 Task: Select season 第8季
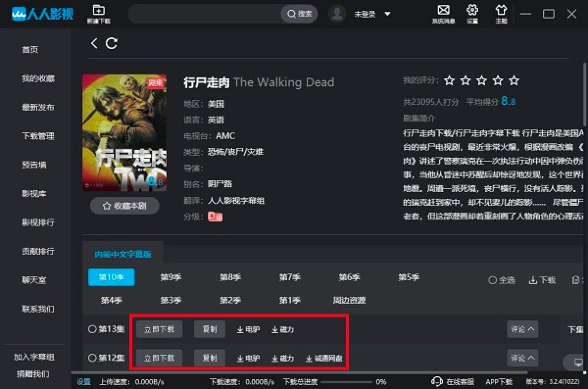coord(230,277)
